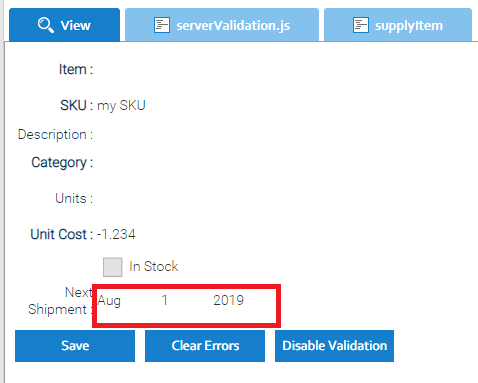Click the SKU value my SKU
Image resolution: width=478 pixels, height=383 pixels.
[x=121, y=106]
